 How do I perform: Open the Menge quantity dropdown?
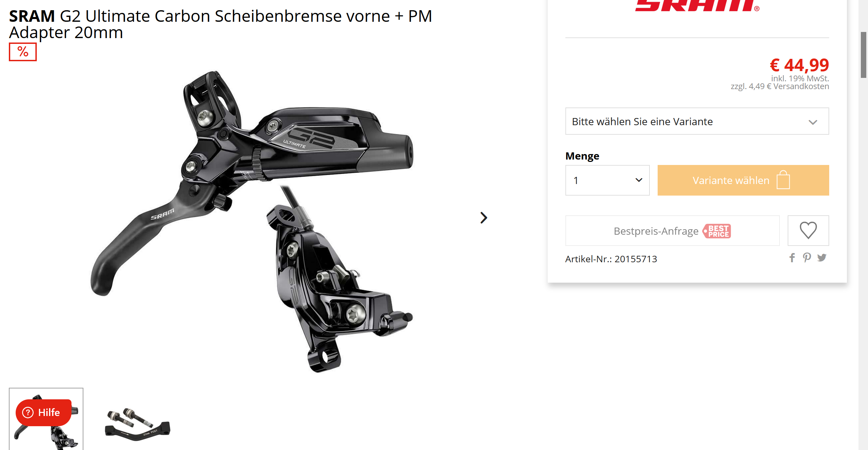click(x=607, y=180)
